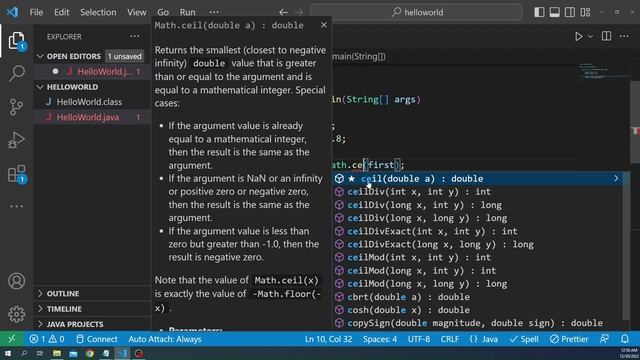Choose ceilDivExact(long x, long y) : long
Image resolution: width=640 pixels, height=360 pixels.
click(x=478, y=244)
